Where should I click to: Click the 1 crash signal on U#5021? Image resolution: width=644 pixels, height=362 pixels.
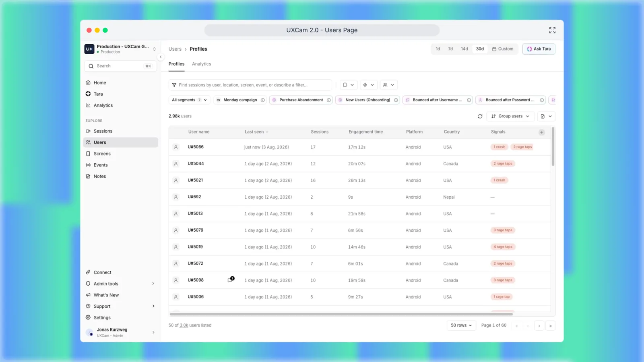tap(500, 180)
